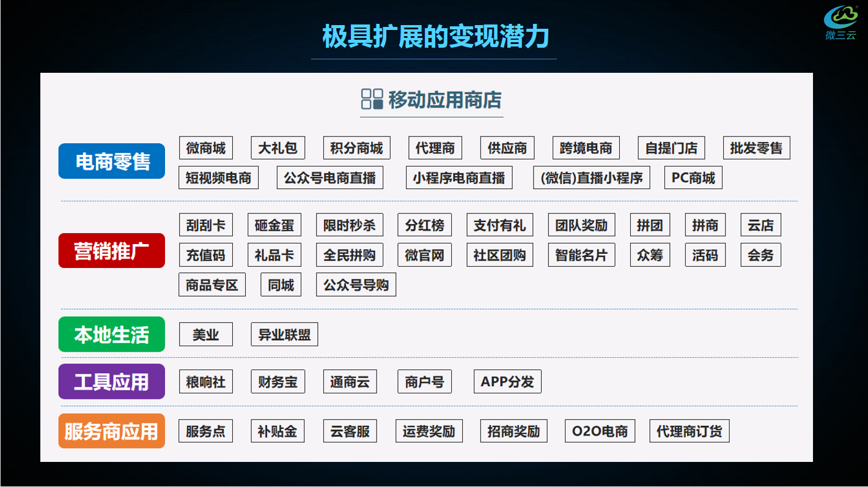Click the 活码 box
The image size is (868, 487).
[705, 255]
